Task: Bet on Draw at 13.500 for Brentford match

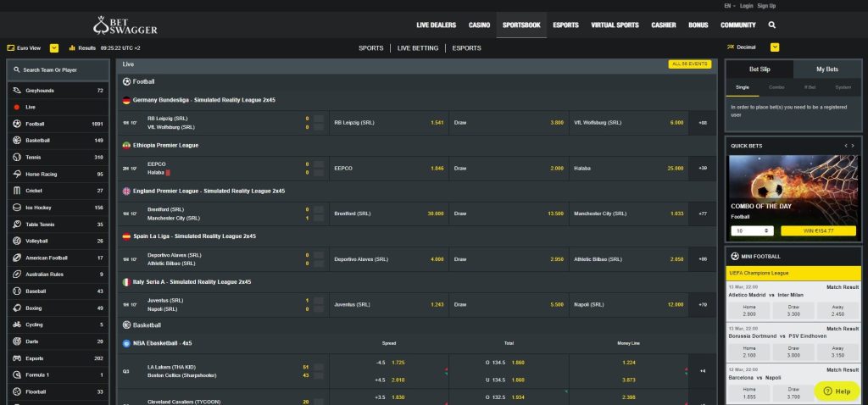Action: click(x=509, y=214)
